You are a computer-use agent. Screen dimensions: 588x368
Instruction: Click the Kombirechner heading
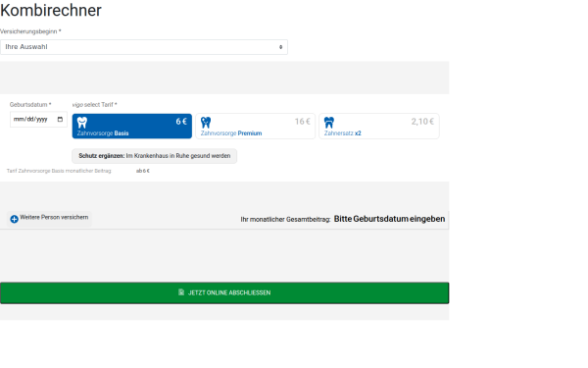coord(51,10)
